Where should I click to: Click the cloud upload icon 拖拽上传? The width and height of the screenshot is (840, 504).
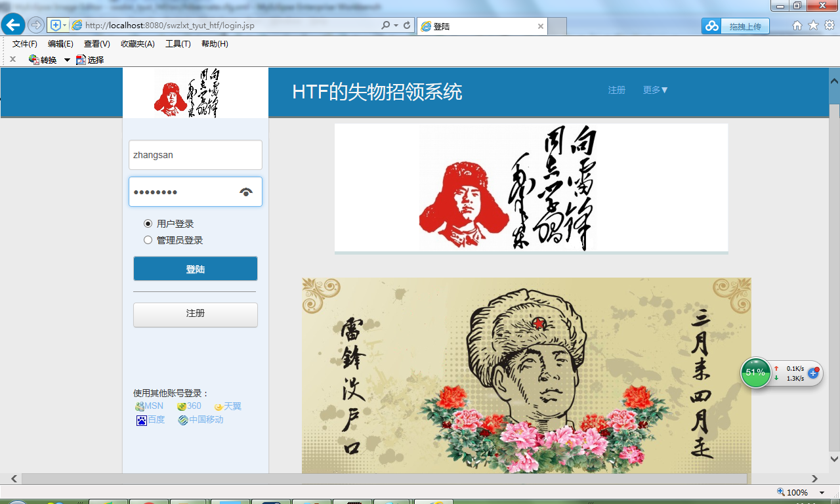click(735, 26)
